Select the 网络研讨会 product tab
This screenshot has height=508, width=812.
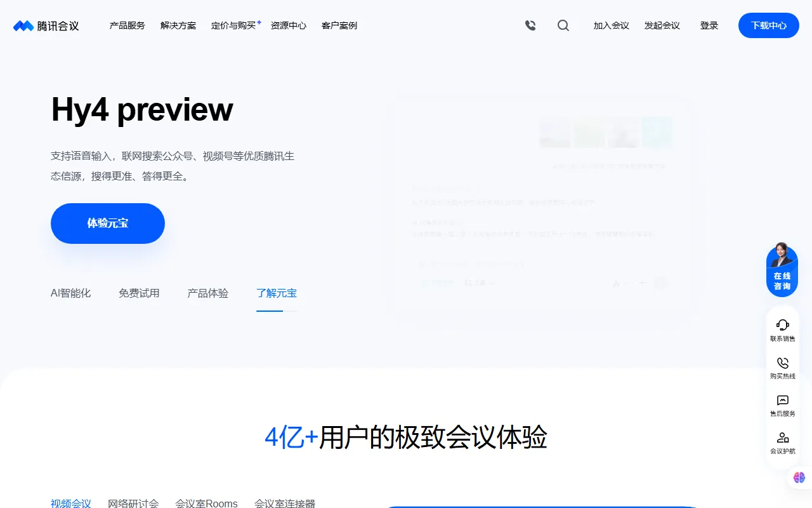click(133, 503)
